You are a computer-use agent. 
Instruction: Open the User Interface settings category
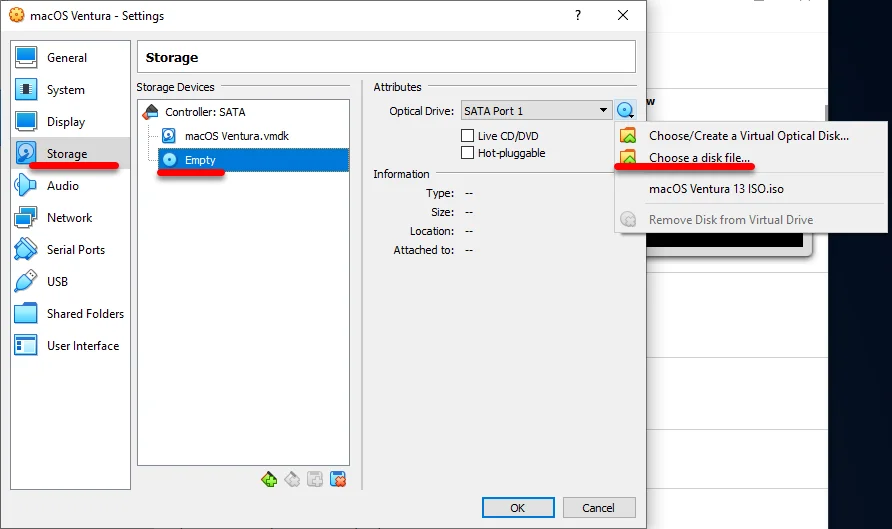pyautogui.click(x=71, y=345)
